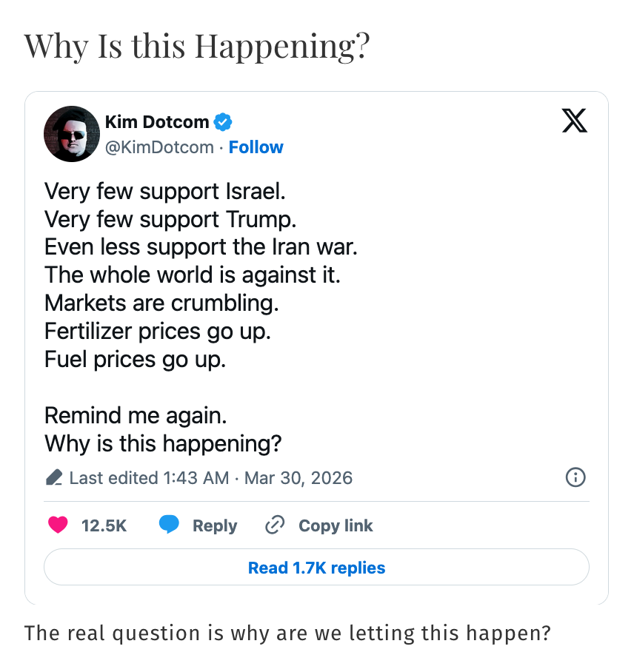Click the chain copy link icon
Viewport: 634px width, 672px height.
[x=275, y=525]
